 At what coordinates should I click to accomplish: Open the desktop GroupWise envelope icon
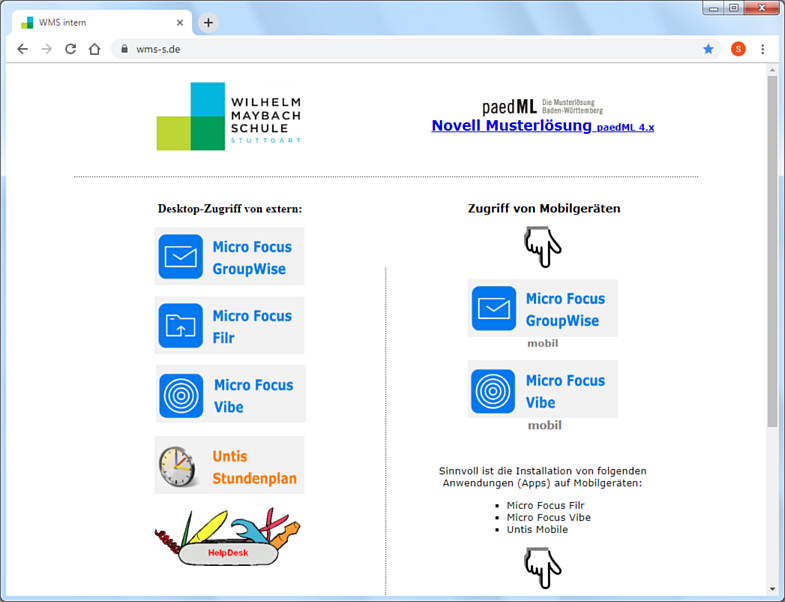pos(181,256)
